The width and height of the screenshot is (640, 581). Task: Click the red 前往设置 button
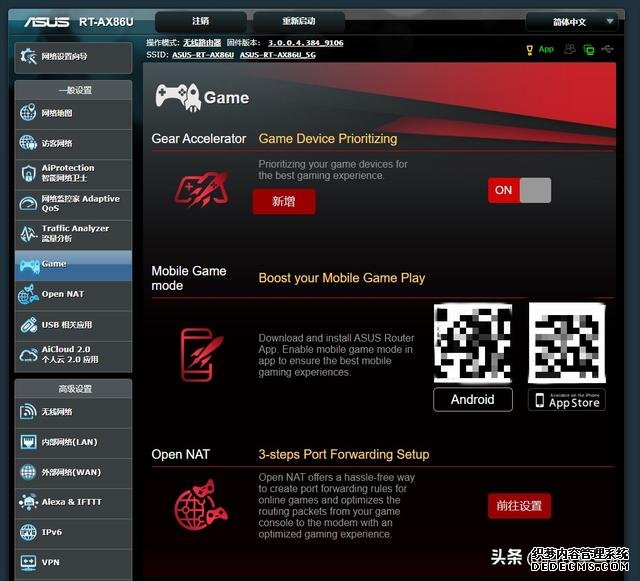(x=519, y=506)
